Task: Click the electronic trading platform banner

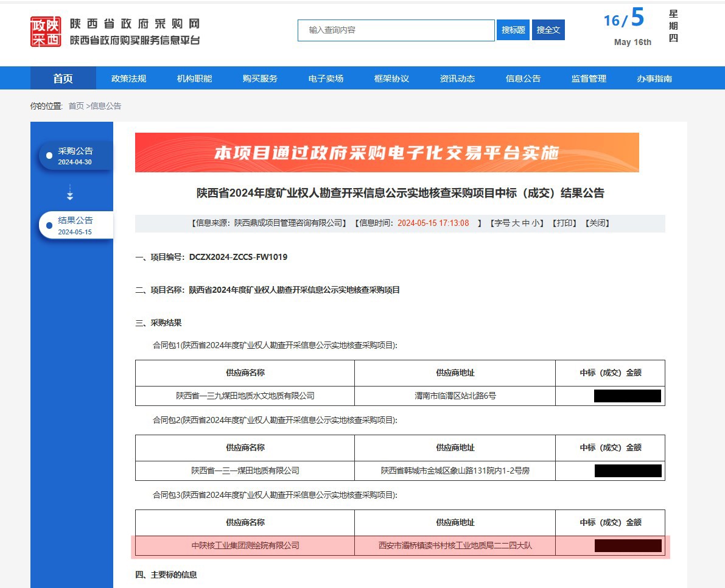Action: coord(387,152)
